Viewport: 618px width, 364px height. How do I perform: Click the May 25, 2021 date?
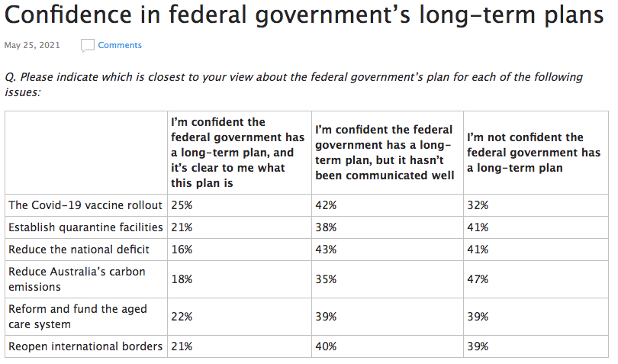pos(32,46)
